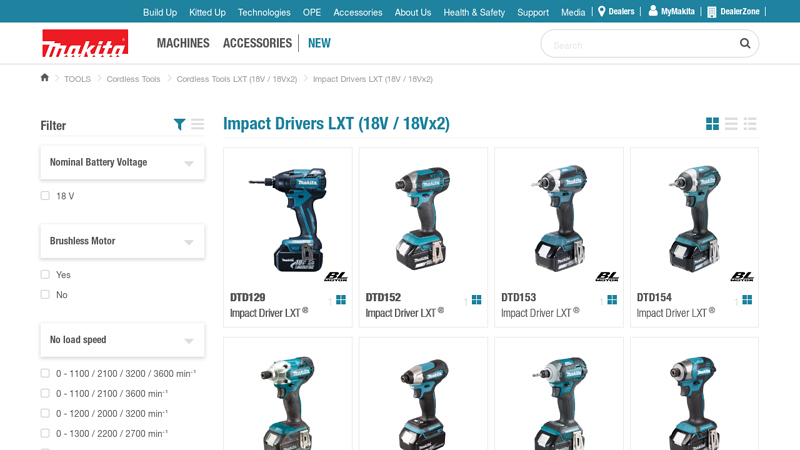800x450 pixels.
Task: Open Health & Safety page
Action: (474, 12)
